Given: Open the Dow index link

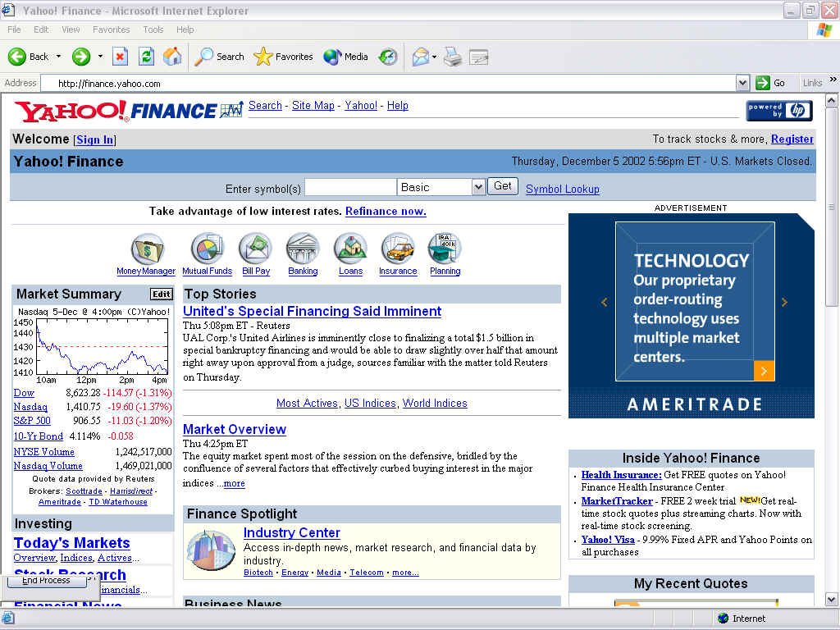Looking at the screenshot, I should click(24, 393).
